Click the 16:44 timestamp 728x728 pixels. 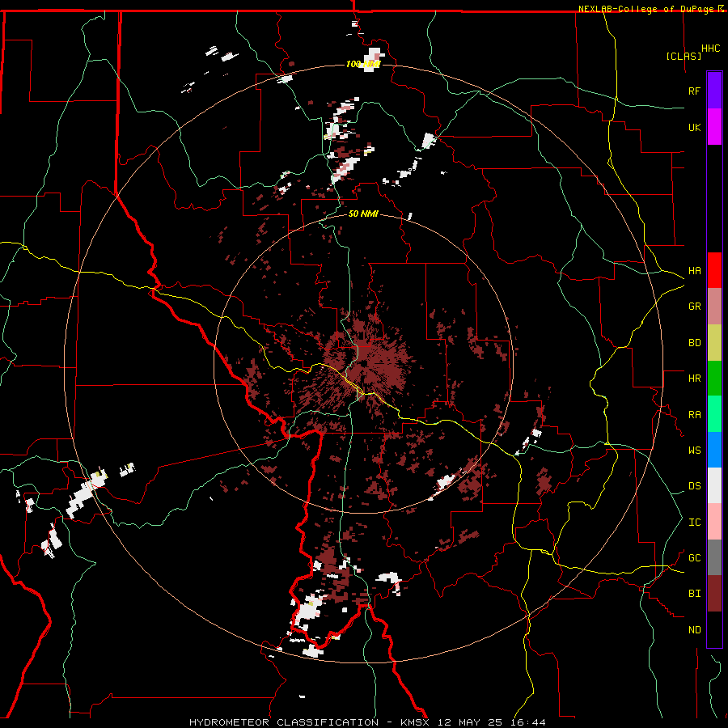[x=530, y=722]
